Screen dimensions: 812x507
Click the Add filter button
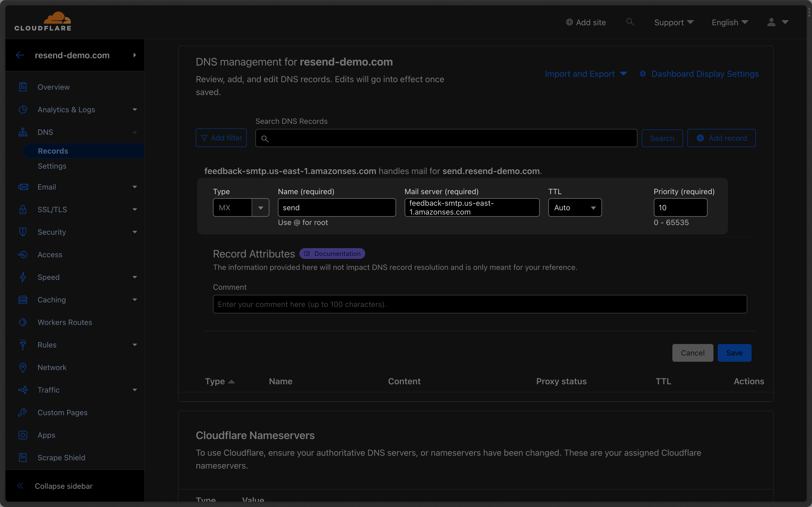click(221, 138)
